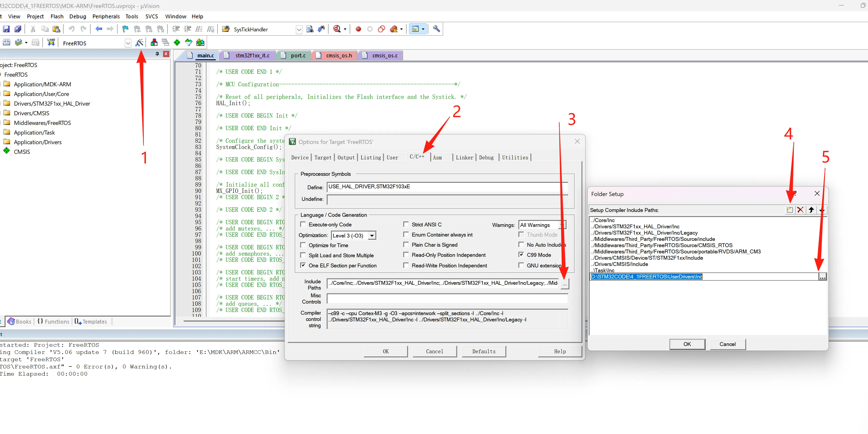Toggle One ELF Section per Function

(x=303, y=265)
